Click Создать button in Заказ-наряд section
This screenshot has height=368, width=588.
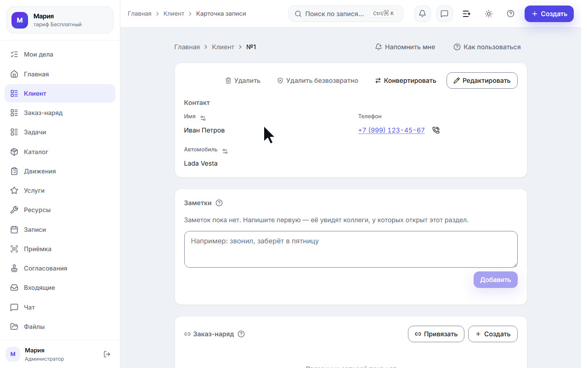click(x=493, y=334)
